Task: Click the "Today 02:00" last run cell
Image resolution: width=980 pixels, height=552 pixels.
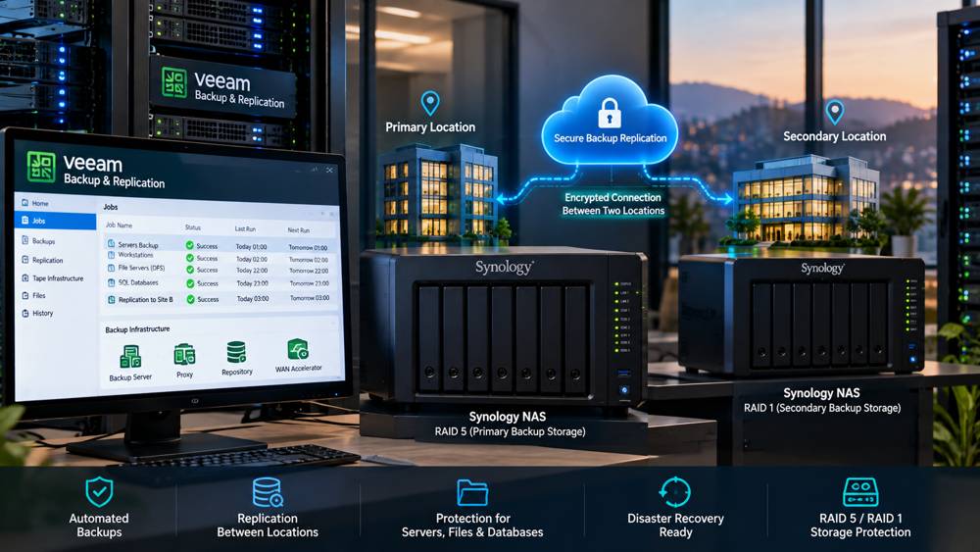Action: point(251,259)
